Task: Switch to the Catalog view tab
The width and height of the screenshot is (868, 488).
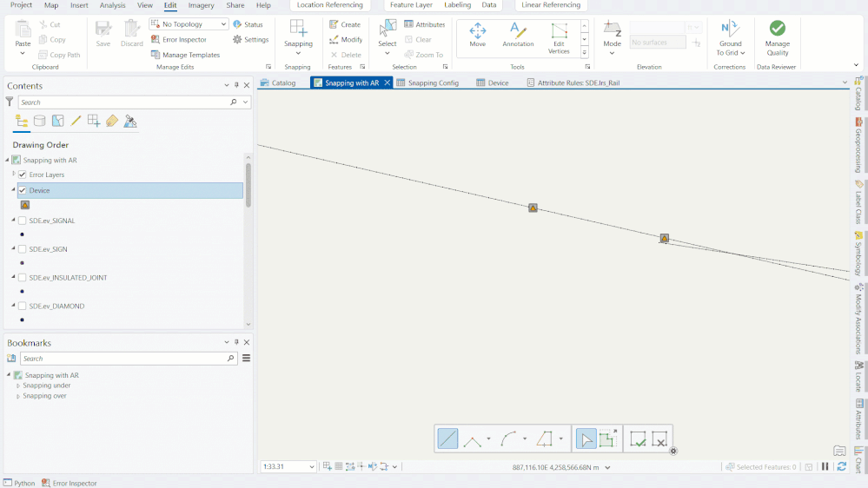Action: (x=278, y=82)
